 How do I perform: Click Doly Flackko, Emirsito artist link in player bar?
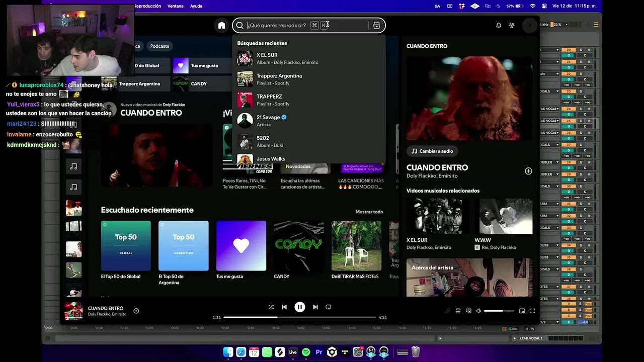pyautogui.click(x=107, y=314)
